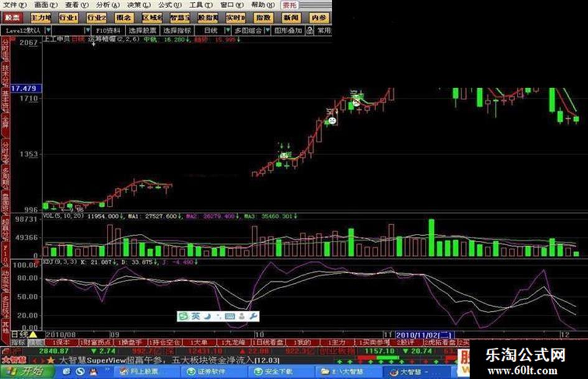This screenshot has height=379, width=588.
Task: Select the 行业2 toolbar button
Action: [x=96, y=17]
